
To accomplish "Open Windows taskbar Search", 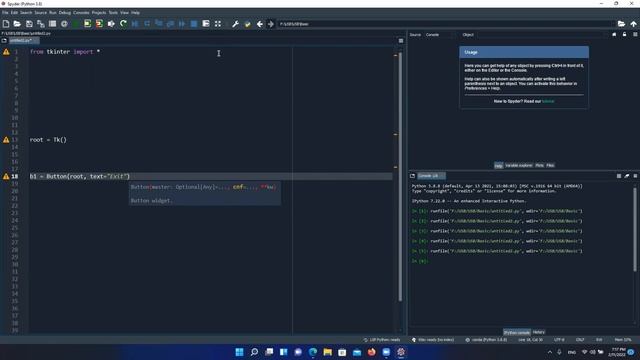I will (254, 352).
